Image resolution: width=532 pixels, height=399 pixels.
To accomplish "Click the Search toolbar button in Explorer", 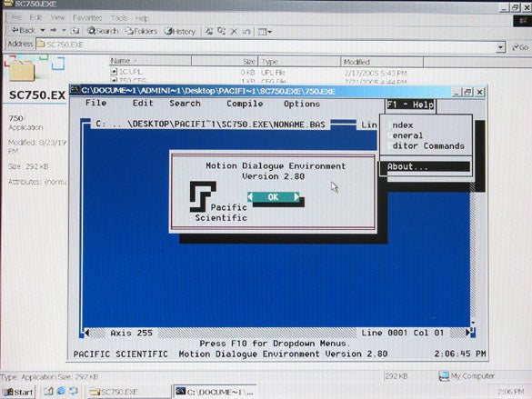I will click(103, 31).
